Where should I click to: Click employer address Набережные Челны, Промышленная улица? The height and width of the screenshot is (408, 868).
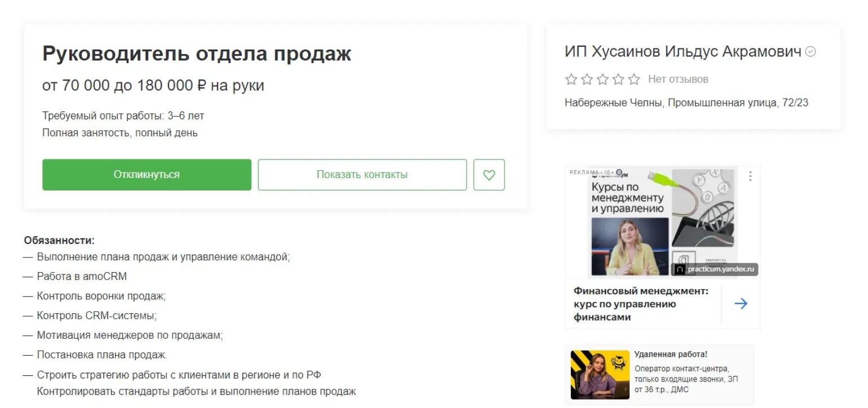point(687,103)
